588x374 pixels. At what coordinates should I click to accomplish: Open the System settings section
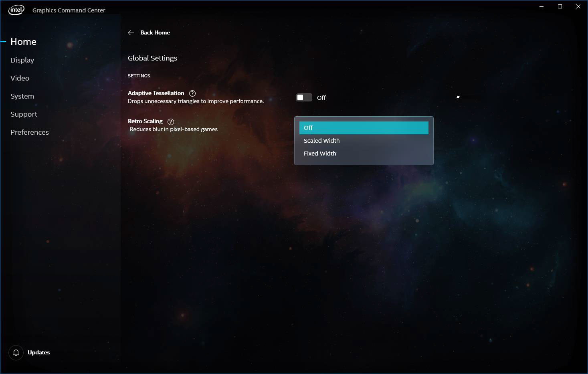[x=22, y=96]
